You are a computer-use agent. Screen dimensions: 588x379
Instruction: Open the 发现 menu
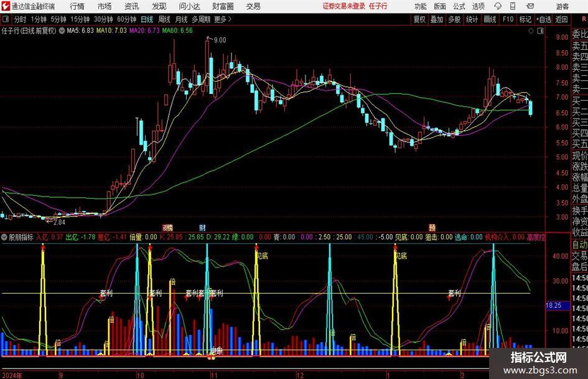click(159, 6)
